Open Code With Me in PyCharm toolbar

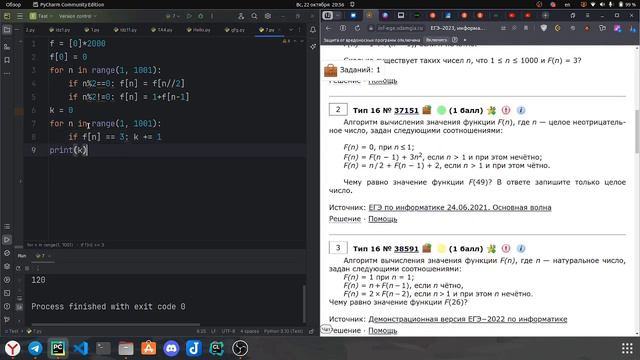[241, 16]
